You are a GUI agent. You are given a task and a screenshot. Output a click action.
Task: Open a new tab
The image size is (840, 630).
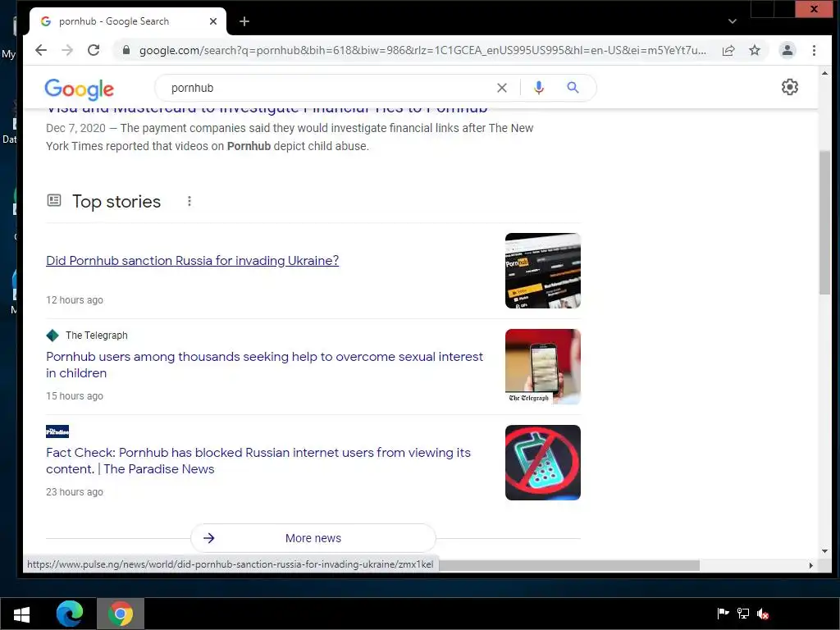pos(244,21)
